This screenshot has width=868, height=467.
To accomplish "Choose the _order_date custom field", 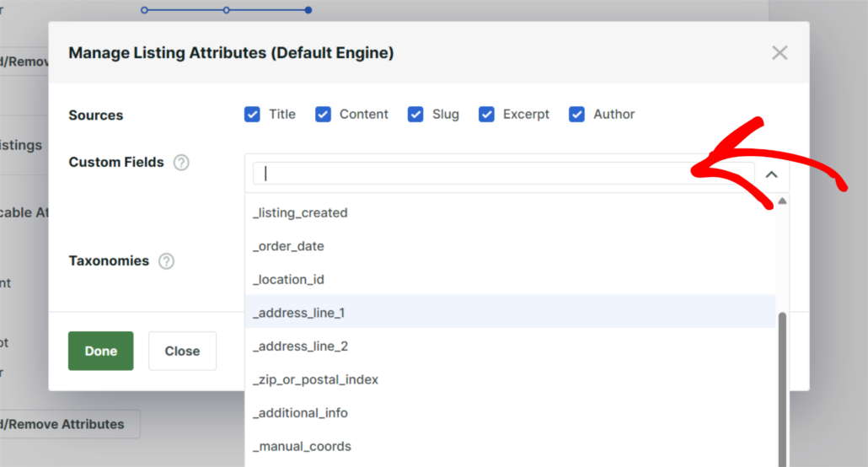I will [510, 246].
